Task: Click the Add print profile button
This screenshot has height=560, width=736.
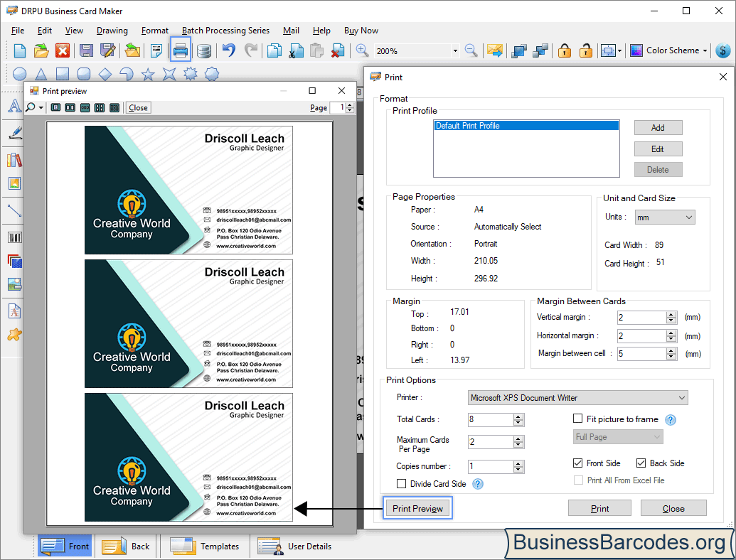Action: [658, 128]
